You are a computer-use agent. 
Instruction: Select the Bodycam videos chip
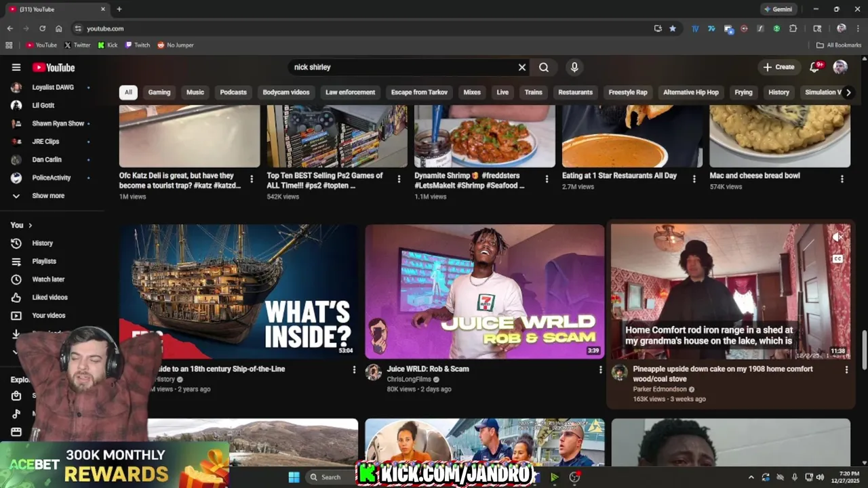(286, 92)
